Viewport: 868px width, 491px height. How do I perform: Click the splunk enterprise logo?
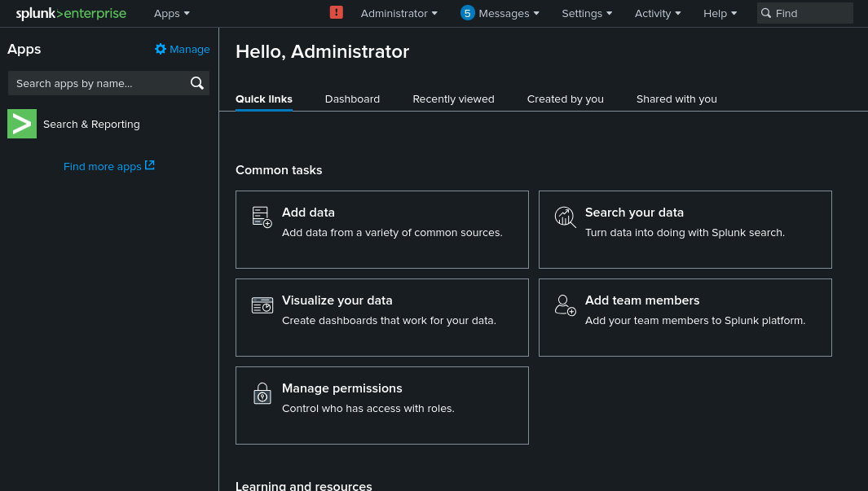71,13
